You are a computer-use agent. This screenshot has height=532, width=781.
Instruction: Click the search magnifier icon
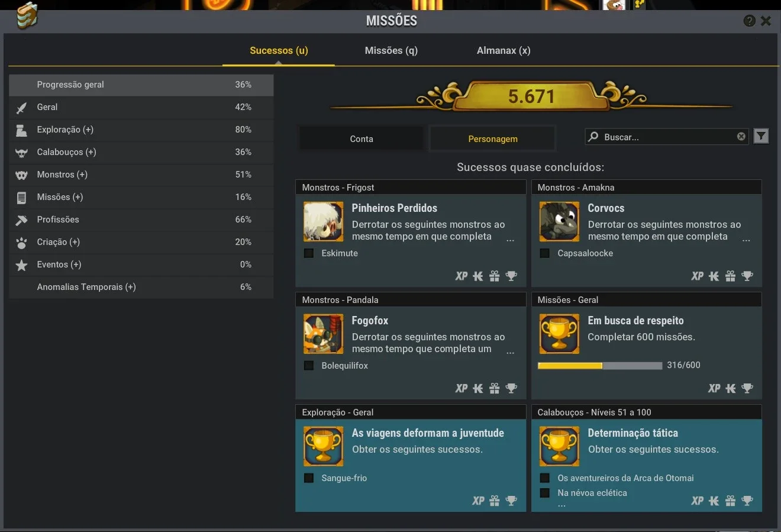[x=593, y=137]
